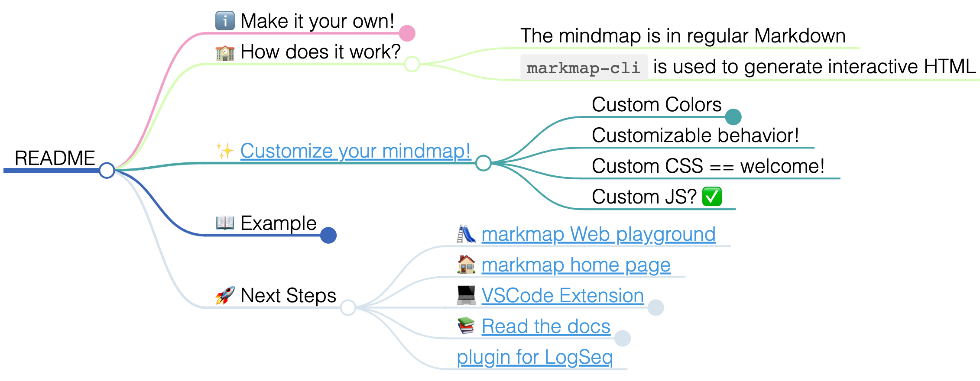This screenshot has height=381, width=980.
Task: Click the info icon beside 'Make it your own!'
Action: [225, 21]
